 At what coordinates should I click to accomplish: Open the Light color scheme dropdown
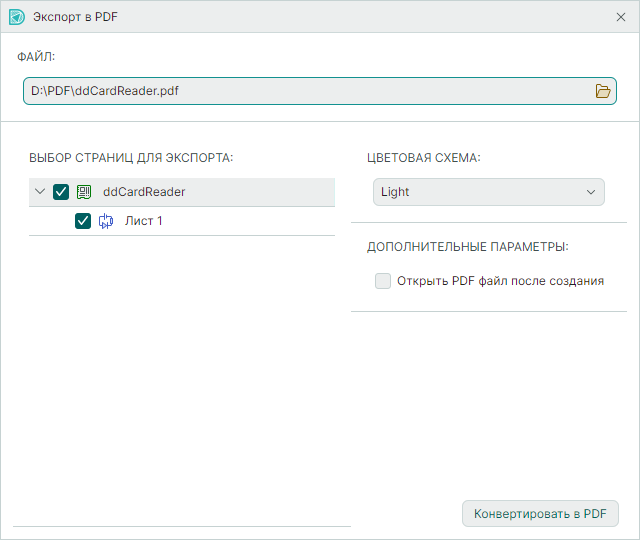pos(489,192)
